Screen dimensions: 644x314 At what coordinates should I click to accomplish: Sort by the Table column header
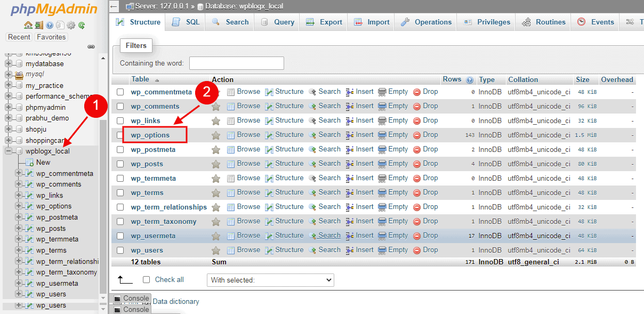(x=140, y=79)
